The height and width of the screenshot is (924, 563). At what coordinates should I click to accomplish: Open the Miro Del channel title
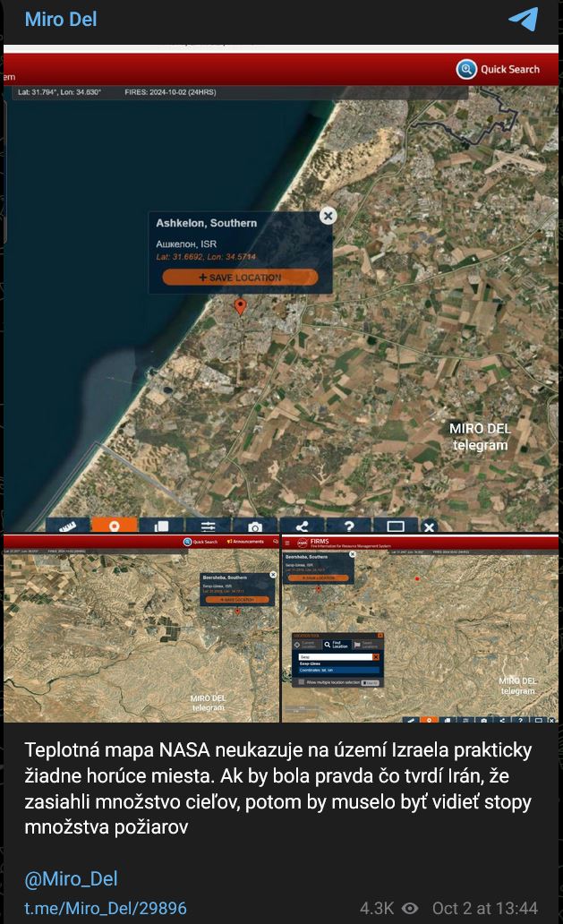click(61, 20)
